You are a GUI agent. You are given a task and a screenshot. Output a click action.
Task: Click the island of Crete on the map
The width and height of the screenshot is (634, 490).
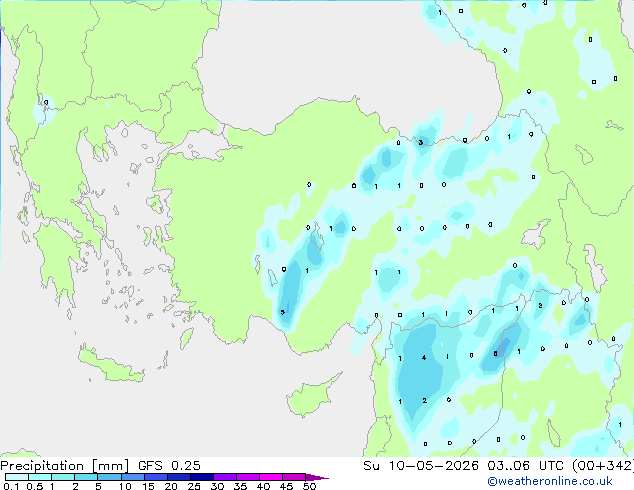click(x=110, y=365)
